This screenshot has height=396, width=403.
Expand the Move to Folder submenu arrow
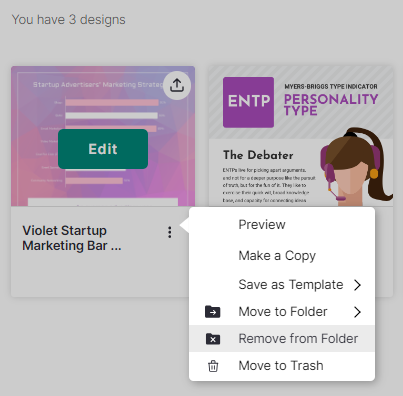click(x=357, y=312)
